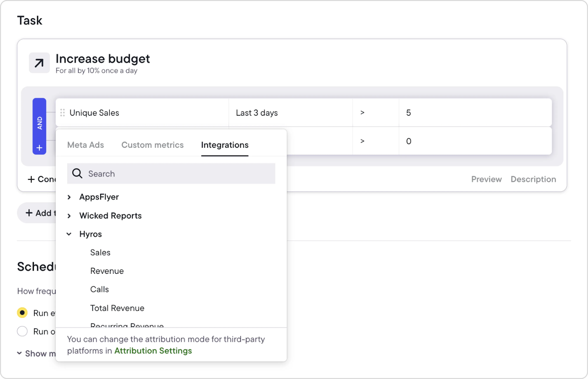
Task: Click the Increase budget arrow icon
Action: (x=39, y=63)
